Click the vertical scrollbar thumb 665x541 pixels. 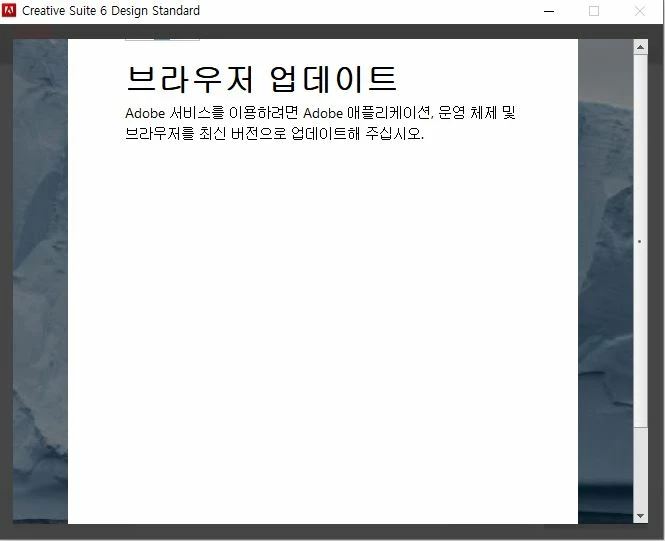click(x=640, y=241)
